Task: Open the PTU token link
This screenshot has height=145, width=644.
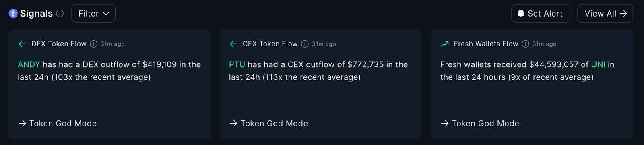Action: (x=237, y=64)
